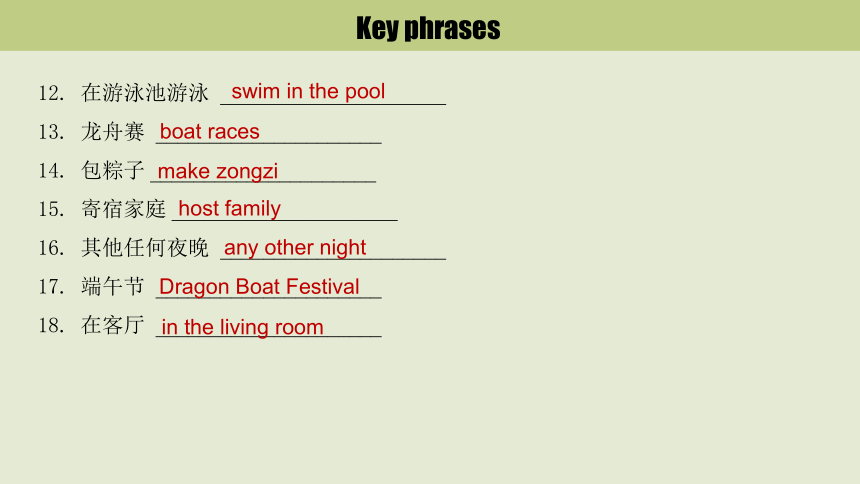Select the answer 'boat races'
Screen dimensions: 860x484
[210, 132]
